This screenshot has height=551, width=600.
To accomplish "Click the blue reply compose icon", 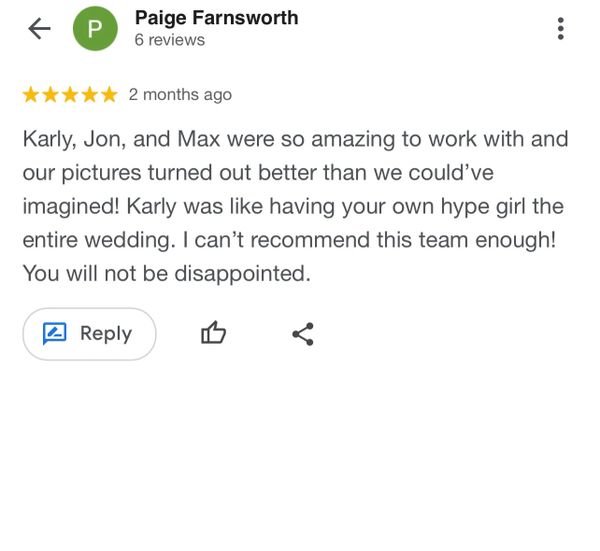I will [54, 333].
